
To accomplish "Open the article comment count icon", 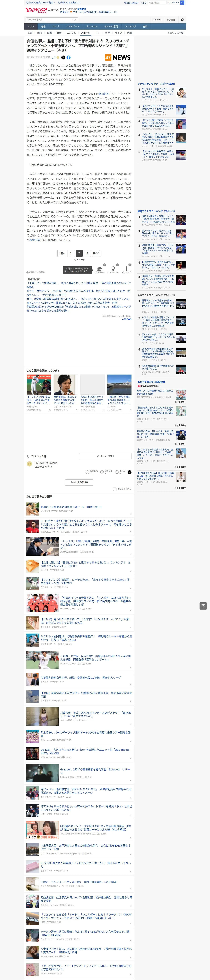I will pyautogui.click(x=54, y=57).
